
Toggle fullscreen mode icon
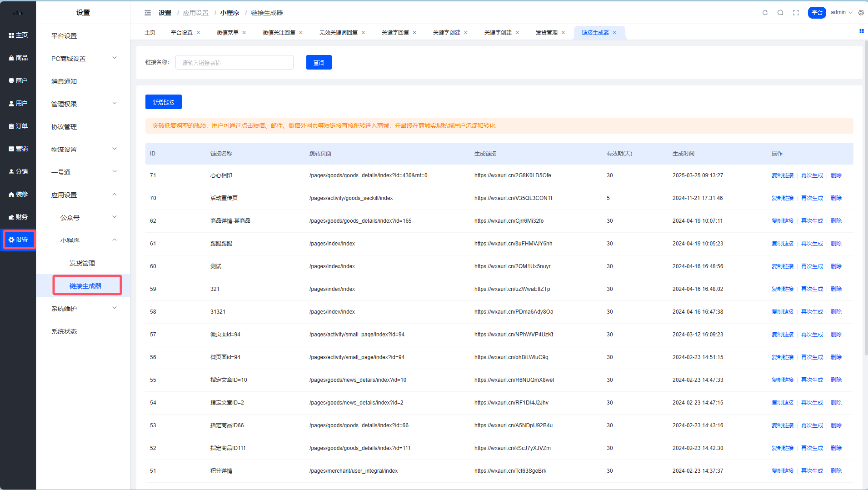[796, 13]
